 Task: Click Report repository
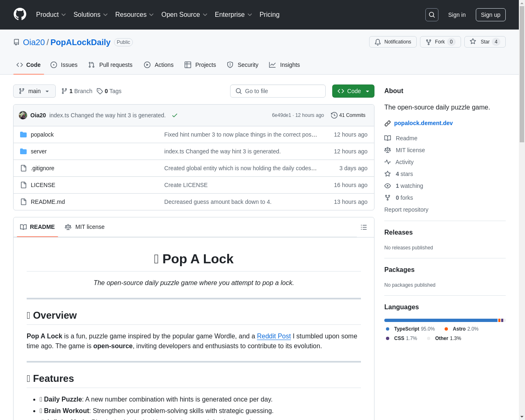pos(406,210)
